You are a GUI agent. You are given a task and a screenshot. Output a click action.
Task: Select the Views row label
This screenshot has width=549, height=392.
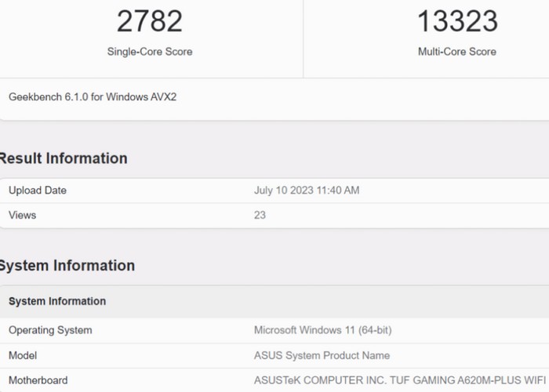pos(22,215)
